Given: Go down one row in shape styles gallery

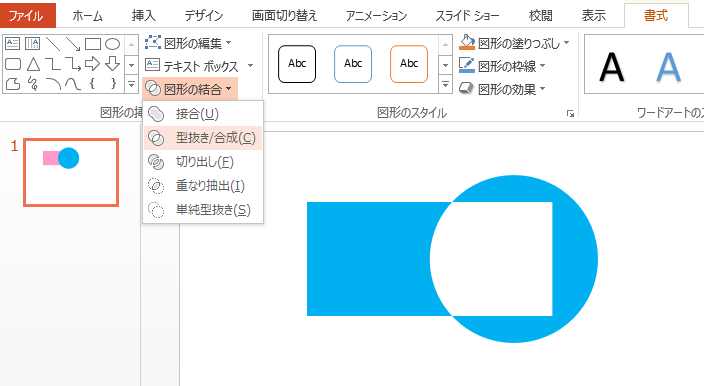Looking at the screenshot, I should 445,65.
